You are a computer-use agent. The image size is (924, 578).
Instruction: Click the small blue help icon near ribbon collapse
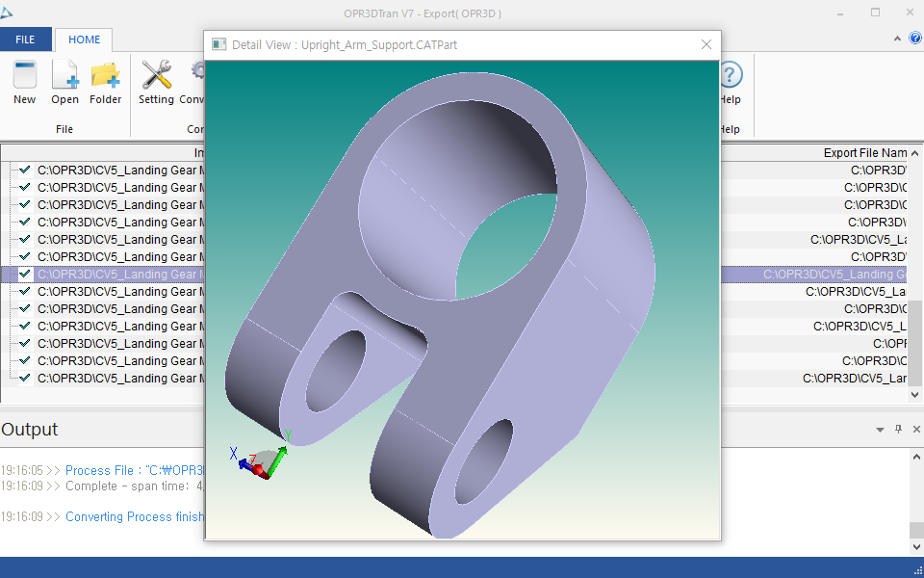click(915, 39)
